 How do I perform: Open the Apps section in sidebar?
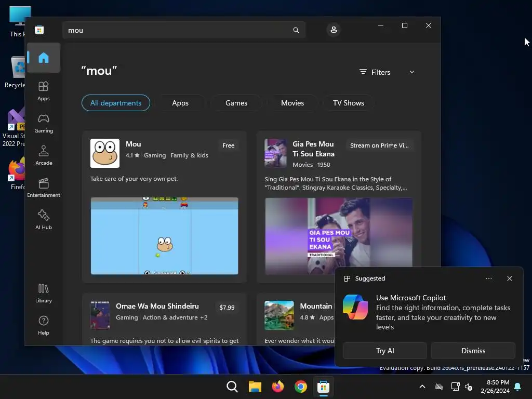[44, 91]
